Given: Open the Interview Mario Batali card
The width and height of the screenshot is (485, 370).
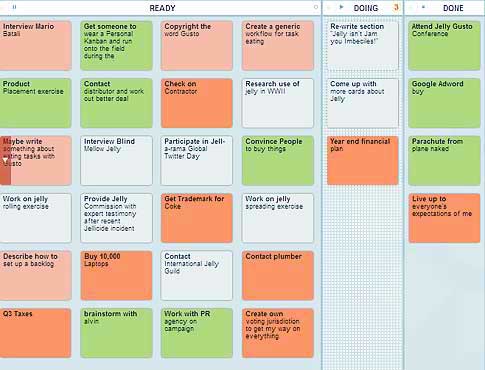Looking at the screenshot, I should click(x=35, y=46).
